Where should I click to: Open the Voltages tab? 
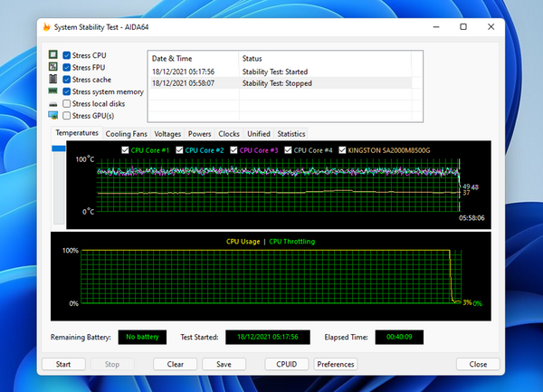[x=167, y=134]
